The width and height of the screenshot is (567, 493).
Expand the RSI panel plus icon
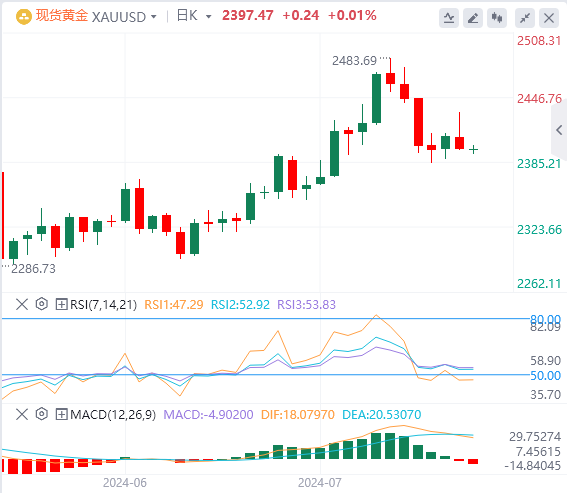point(61,304)
